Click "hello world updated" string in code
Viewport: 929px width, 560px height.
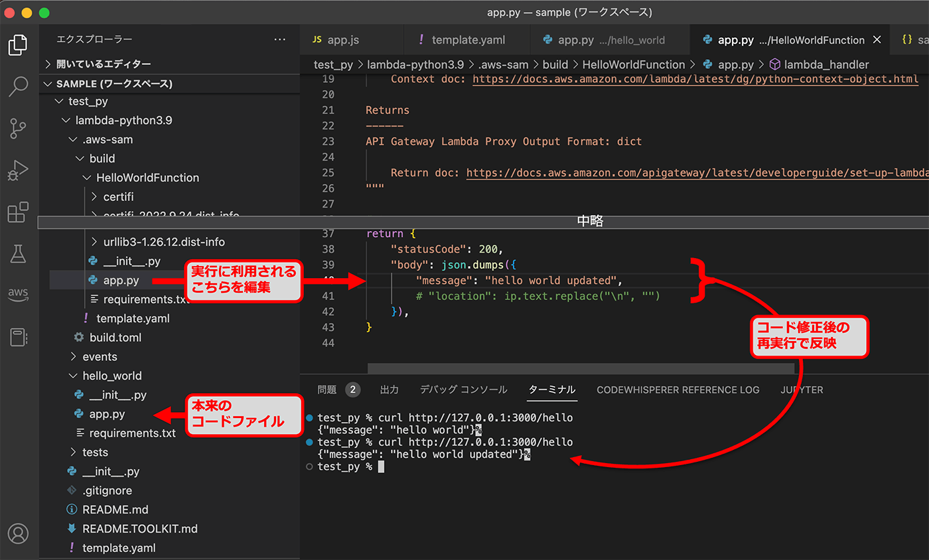tap(551, 280)
